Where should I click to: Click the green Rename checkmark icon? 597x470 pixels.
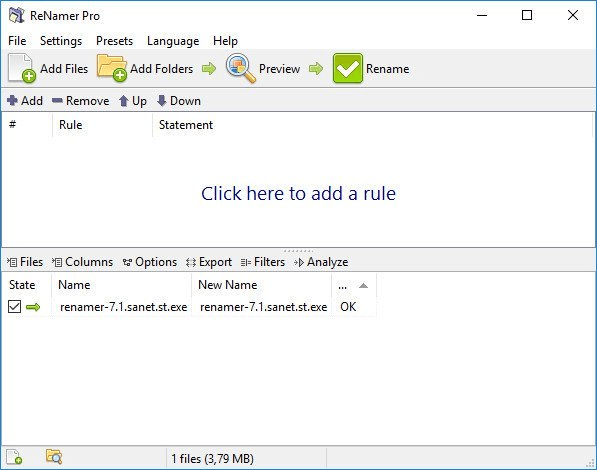point(348,68)
